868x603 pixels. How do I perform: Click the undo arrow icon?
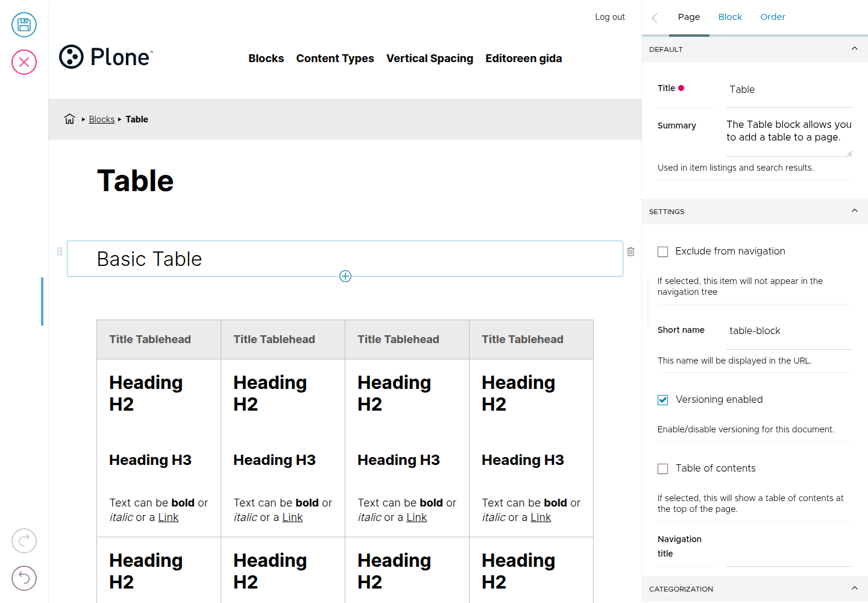(x=24, y=578)
